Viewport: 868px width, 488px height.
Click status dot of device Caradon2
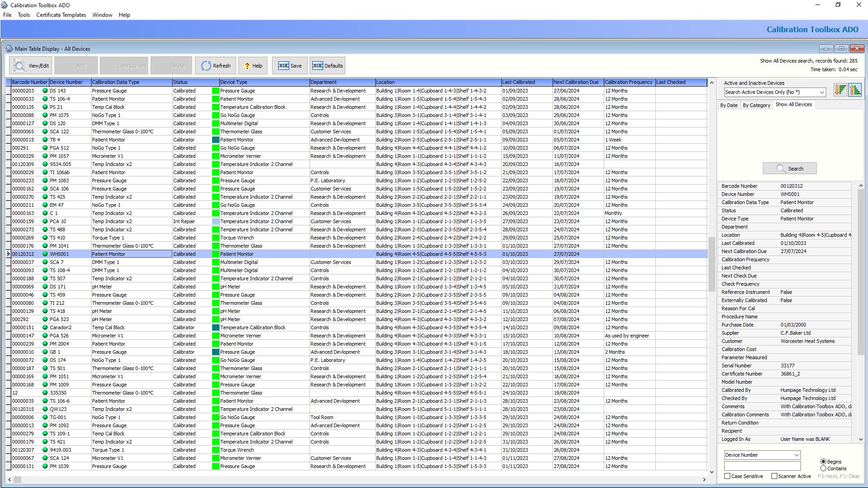pos(45,327)
